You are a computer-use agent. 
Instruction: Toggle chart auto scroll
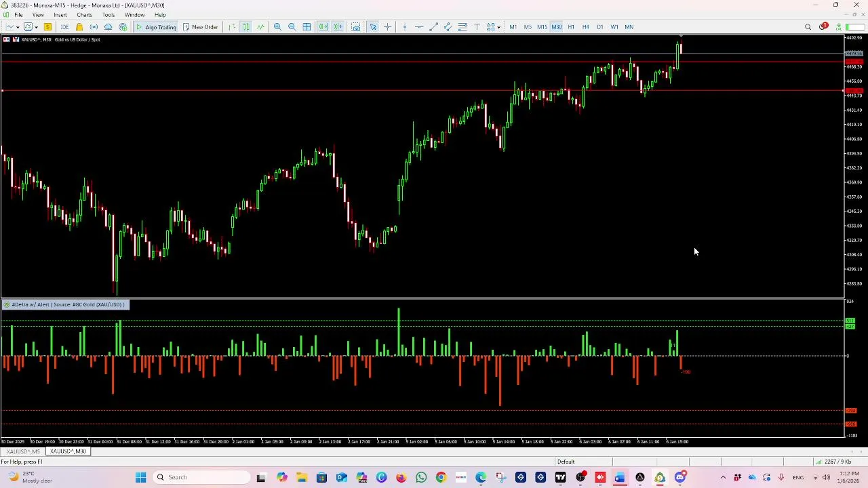[323, 27]
